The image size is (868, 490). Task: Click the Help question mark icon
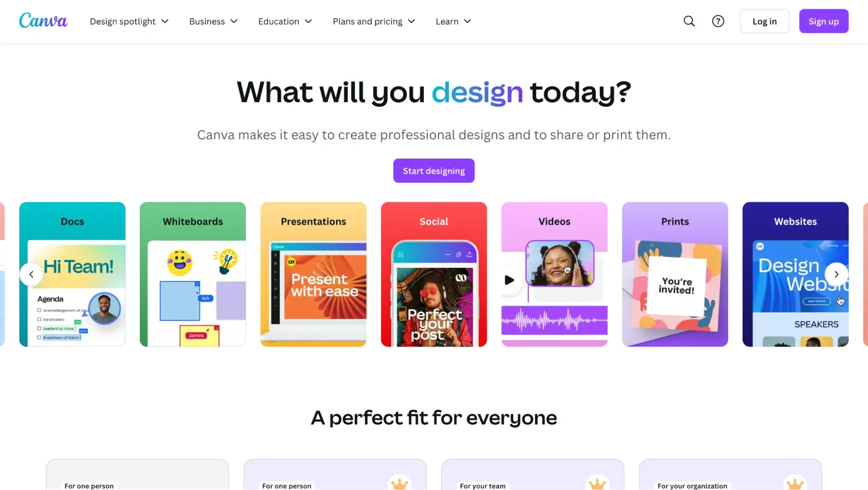pos(718,21)
